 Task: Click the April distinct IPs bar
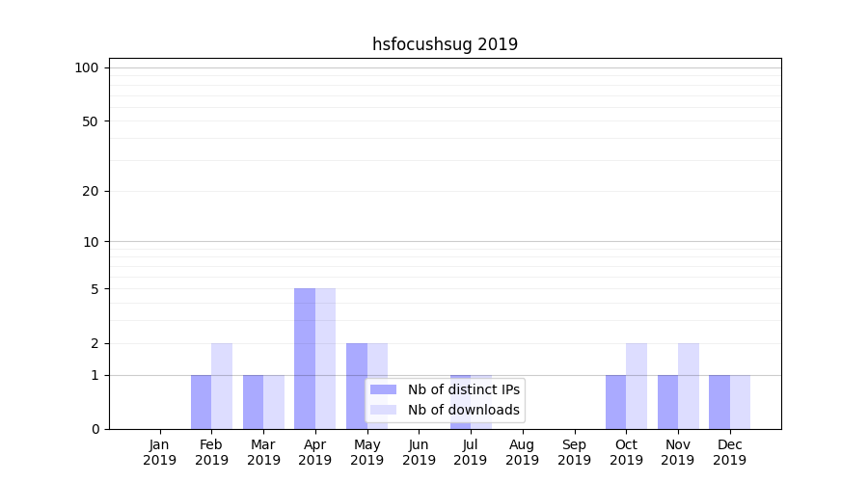(x=305, y=359)
